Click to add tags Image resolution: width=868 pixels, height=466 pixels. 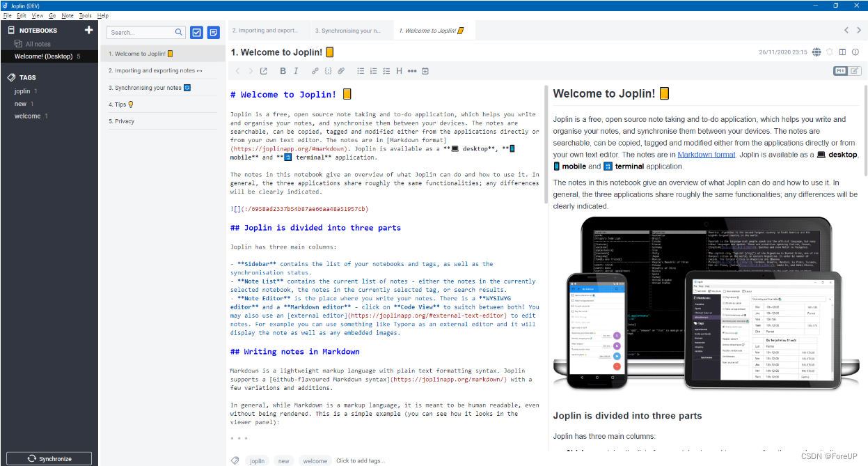click(x=360, y=460)
